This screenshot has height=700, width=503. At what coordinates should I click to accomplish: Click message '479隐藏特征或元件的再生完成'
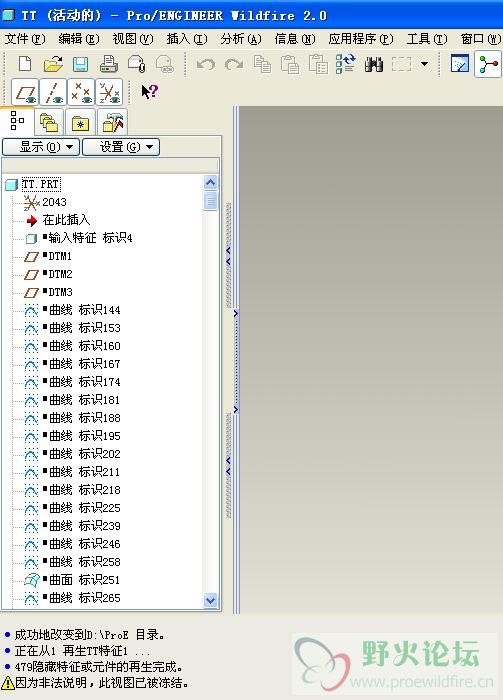point(98,667)
